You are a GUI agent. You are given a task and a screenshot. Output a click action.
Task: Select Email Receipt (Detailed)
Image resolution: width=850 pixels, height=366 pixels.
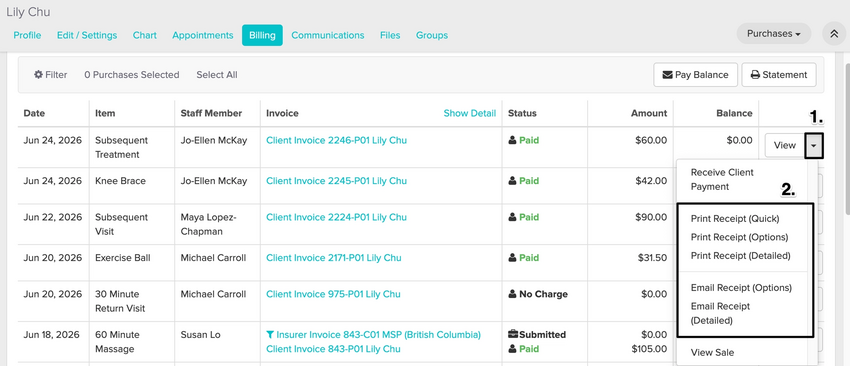[720, 313]
